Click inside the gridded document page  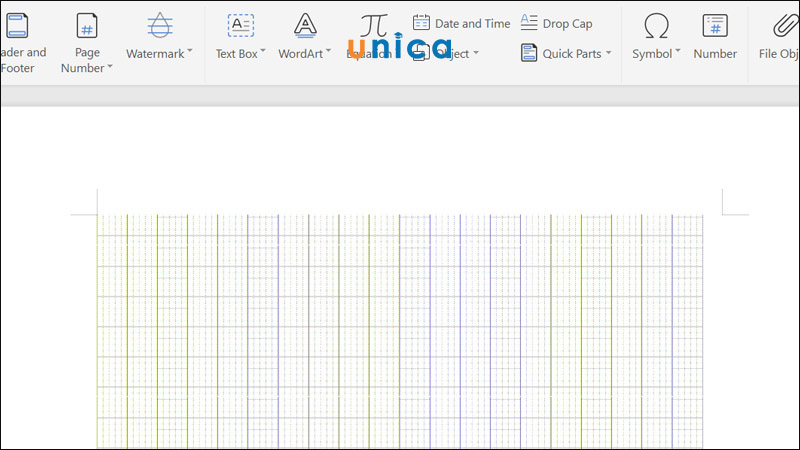tap(400, 332)
